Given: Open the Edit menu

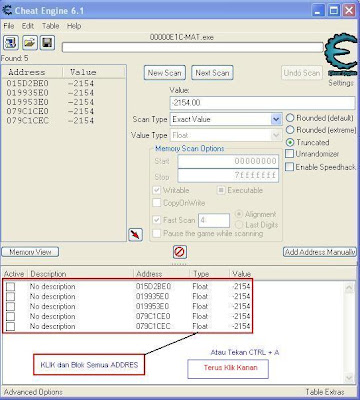Looking at the screenshot, I should tap(28, 26).
